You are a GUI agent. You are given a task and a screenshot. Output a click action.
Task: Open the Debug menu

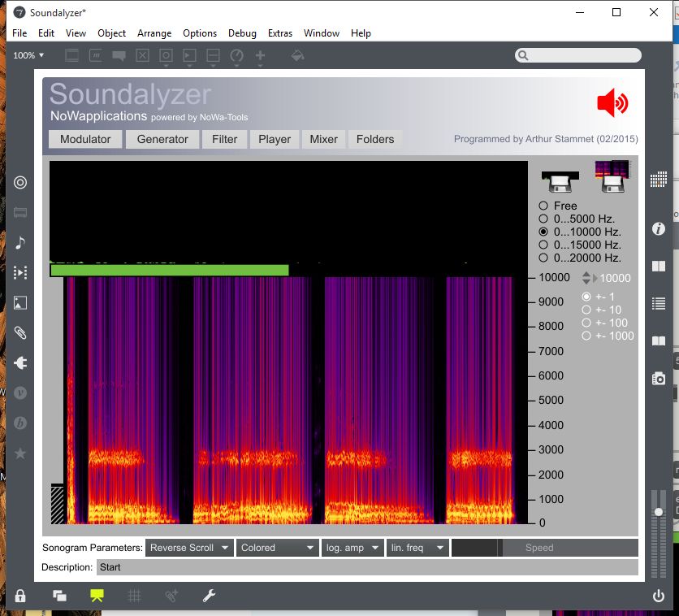point(242,33)
